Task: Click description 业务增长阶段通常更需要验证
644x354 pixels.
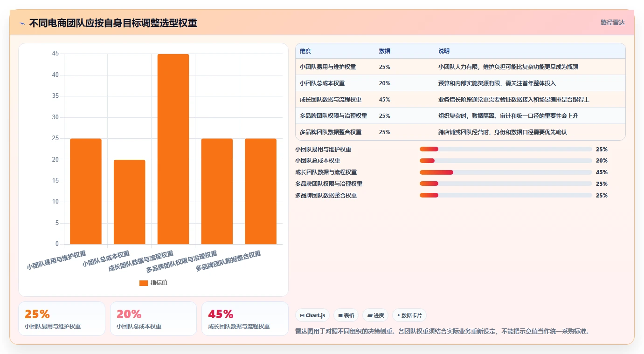Action: (x=514, y=100)
